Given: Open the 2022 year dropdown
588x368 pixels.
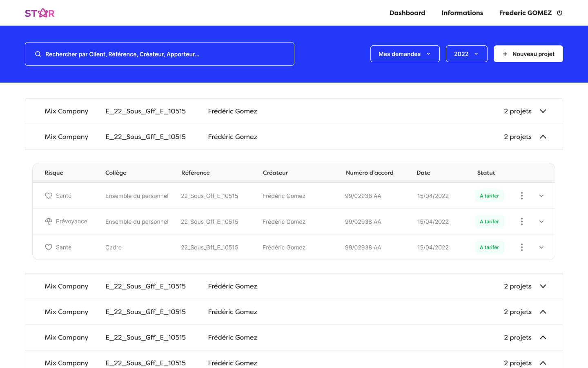Looking at the screenshot, I should click(467, 54).
